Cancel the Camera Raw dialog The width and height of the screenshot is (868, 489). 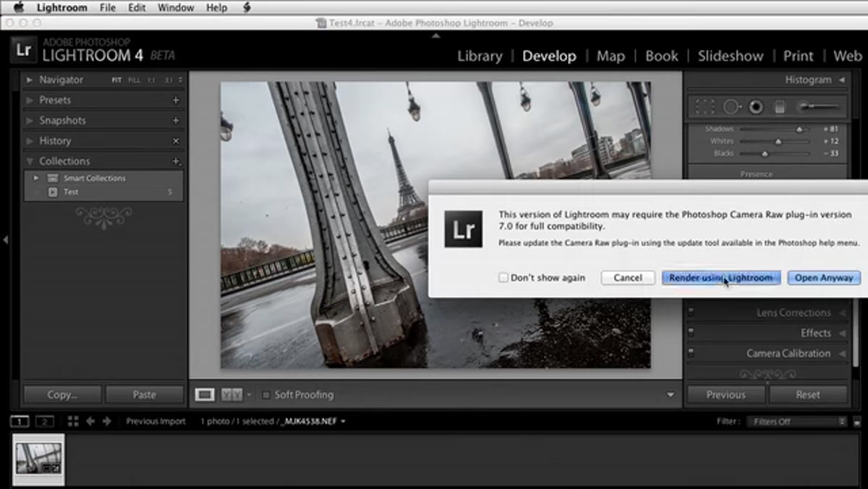pyautogui.click(x=628, y=278)
